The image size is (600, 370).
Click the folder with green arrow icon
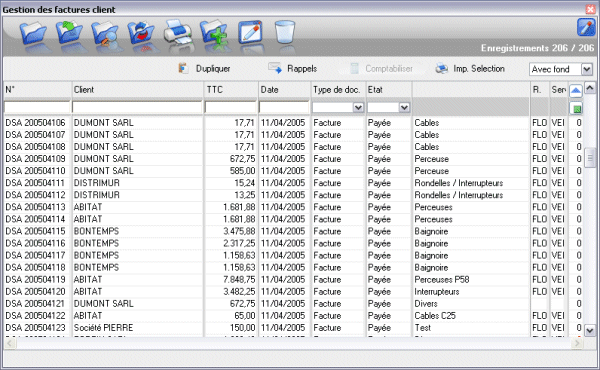coord(69,33)
